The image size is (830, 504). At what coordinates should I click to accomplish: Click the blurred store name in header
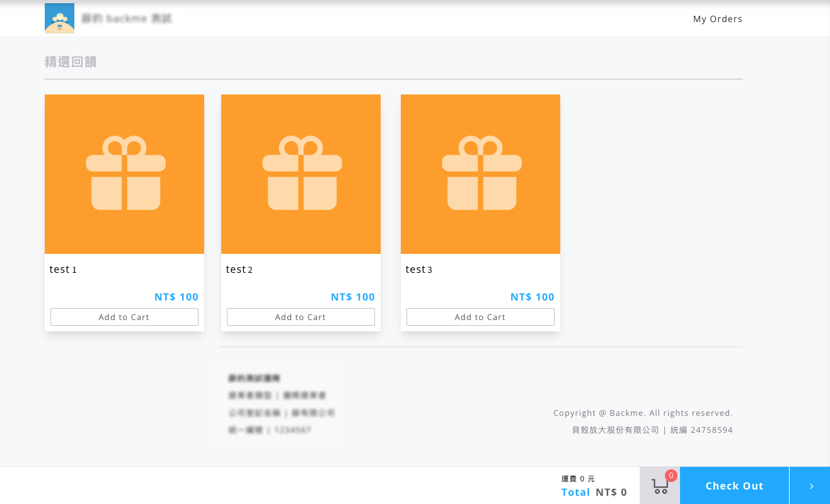[x=127, y=18]
